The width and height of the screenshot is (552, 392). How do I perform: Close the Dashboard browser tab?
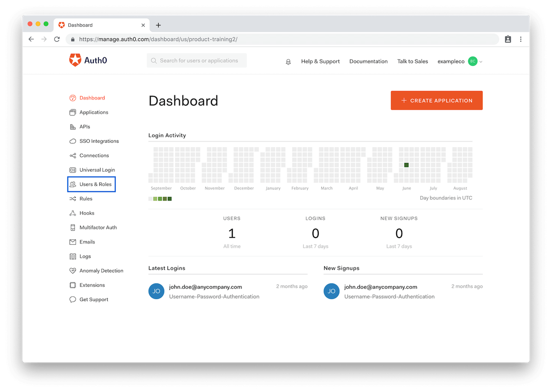coord(143,25)
